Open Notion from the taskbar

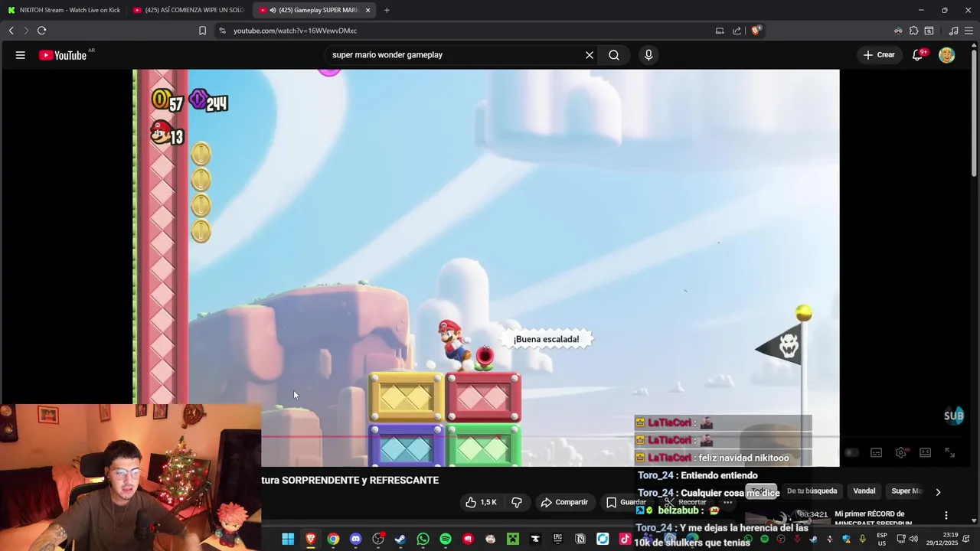point(580,540)
